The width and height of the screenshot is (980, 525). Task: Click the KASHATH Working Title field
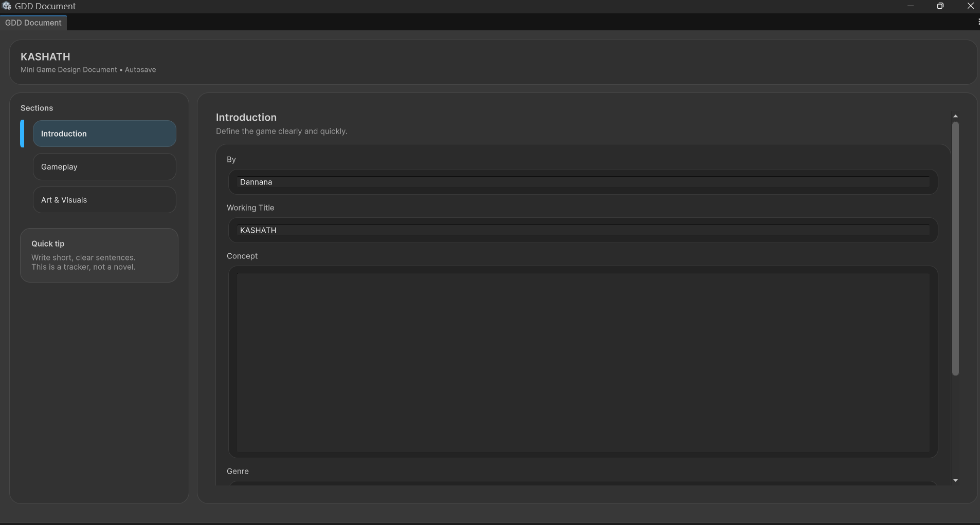click(x=581, y=230)
